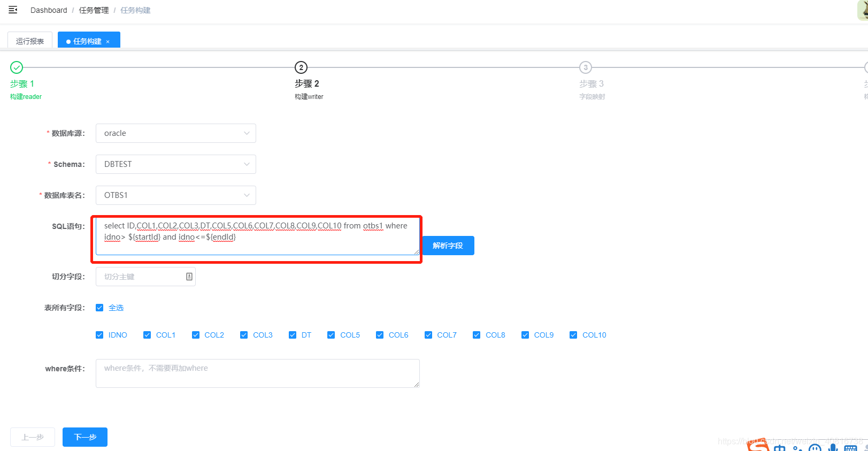Screen dimensions: 868x451
Task: Uncheck the COL7 field checkbox
Action: click(428, 335)
